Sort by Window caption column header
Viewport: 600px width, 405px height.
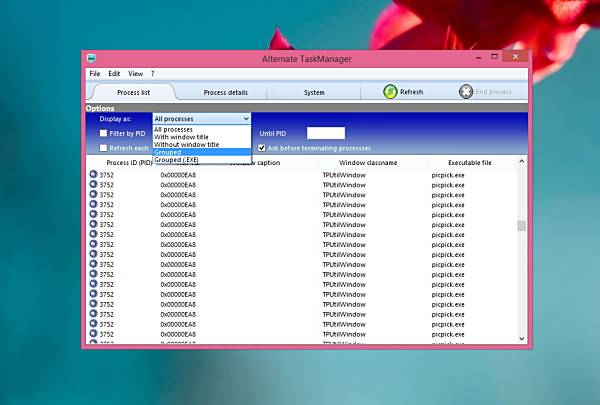pos(255,163)
